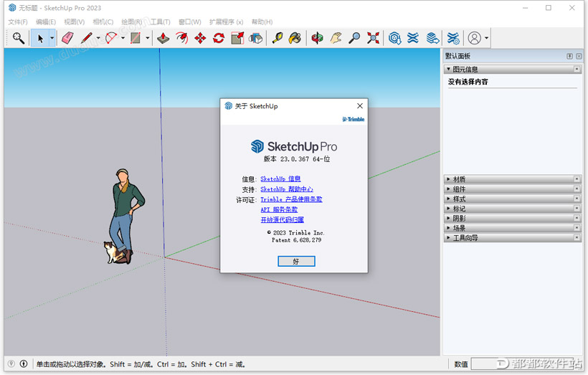This screenshot has height=375, width=588.
Task: Activate the Push/Pull tool
Action: (x=163, y=38)
